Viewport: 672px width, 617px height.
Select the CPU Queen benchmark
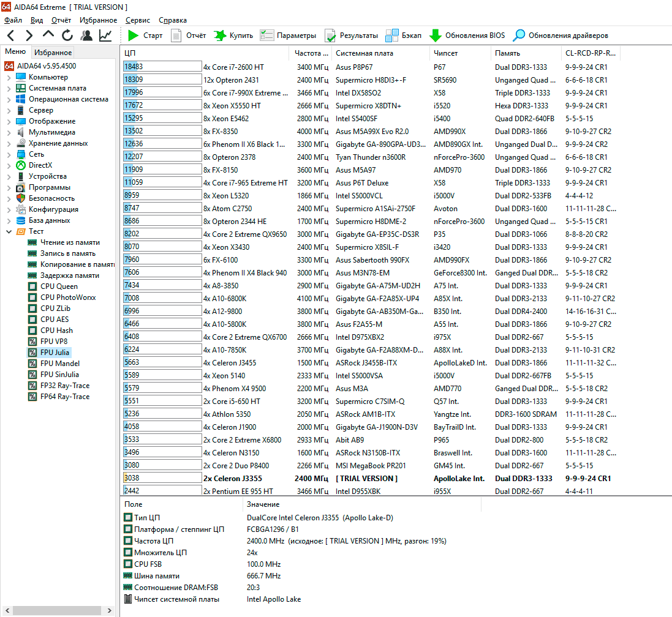point(59,286)
